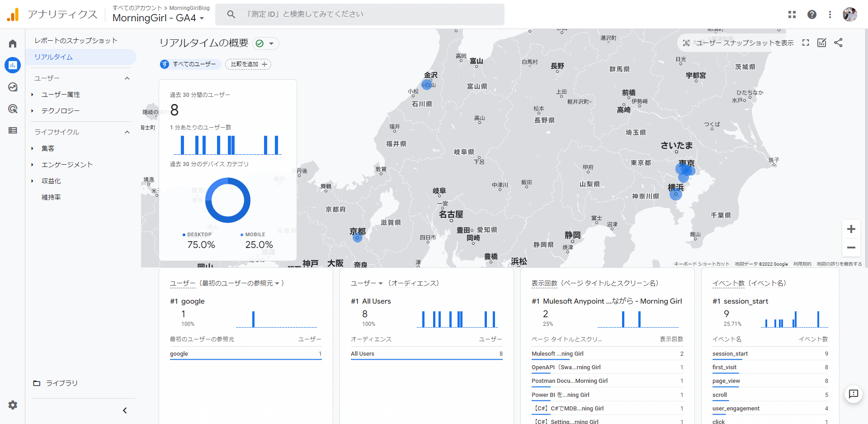Zoom in the map with plus button
The width and height of the screenshot is (868, 424).
tap(851, 229)
